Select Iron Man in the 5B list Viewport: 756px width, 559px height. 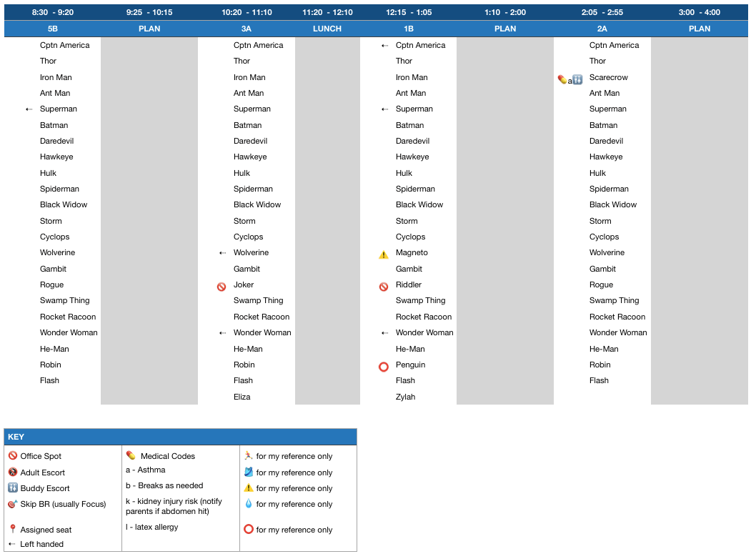tap(56, 77)
